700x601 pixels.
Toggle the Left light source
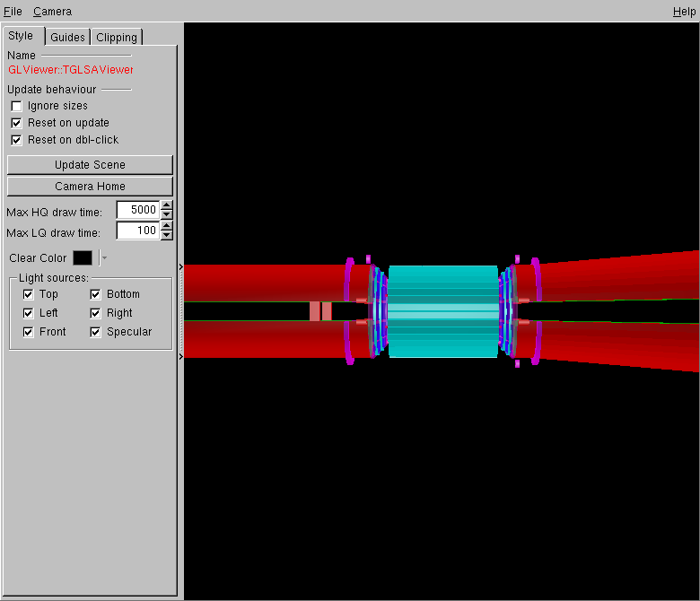click(28, 313)
